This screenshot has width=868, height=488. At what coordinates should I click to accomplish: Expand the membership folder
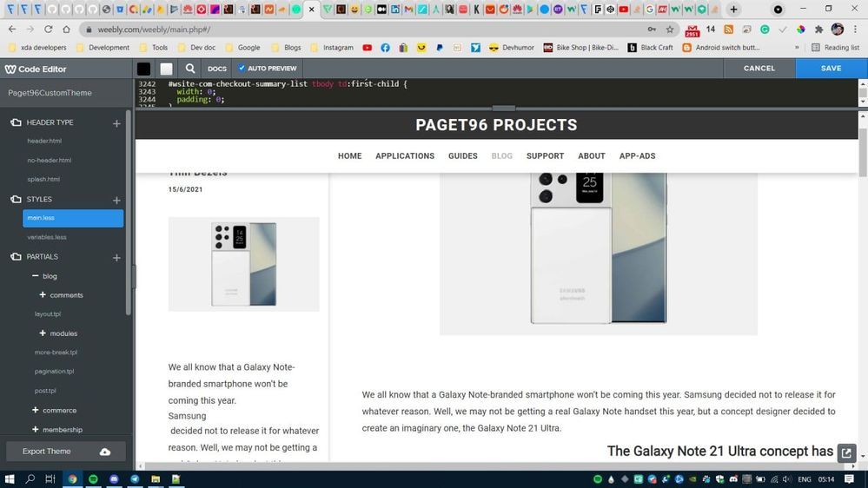coord(36,429)
